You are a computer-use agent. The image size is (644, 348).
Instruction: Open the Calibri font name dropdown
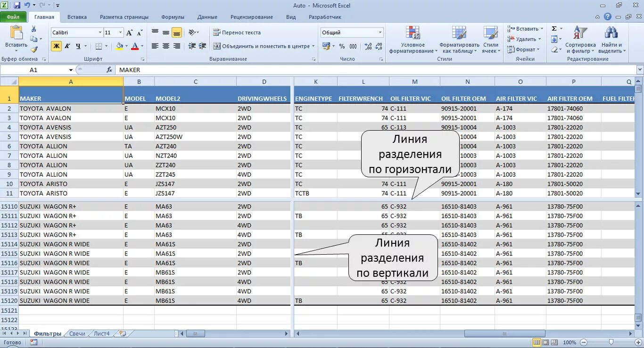100,33
